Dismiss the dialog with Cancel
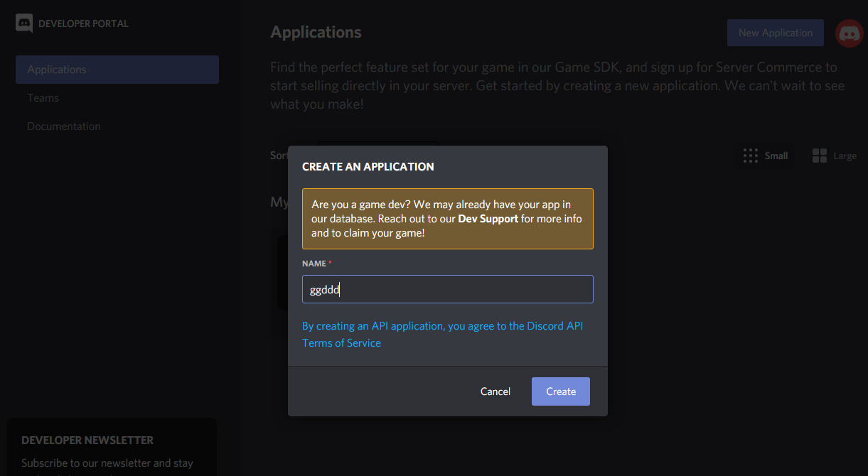The height and width of the screenshot is (476, 868). [x=495, y=391]
